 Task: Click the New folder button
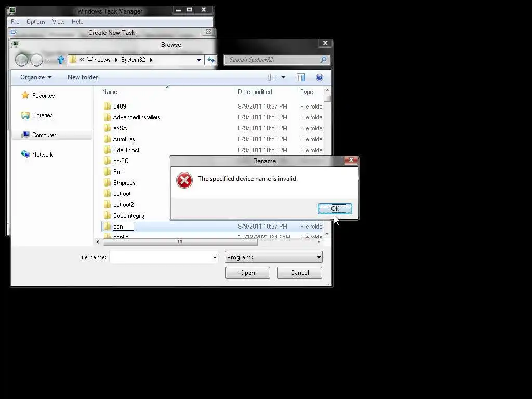(83, 77)
